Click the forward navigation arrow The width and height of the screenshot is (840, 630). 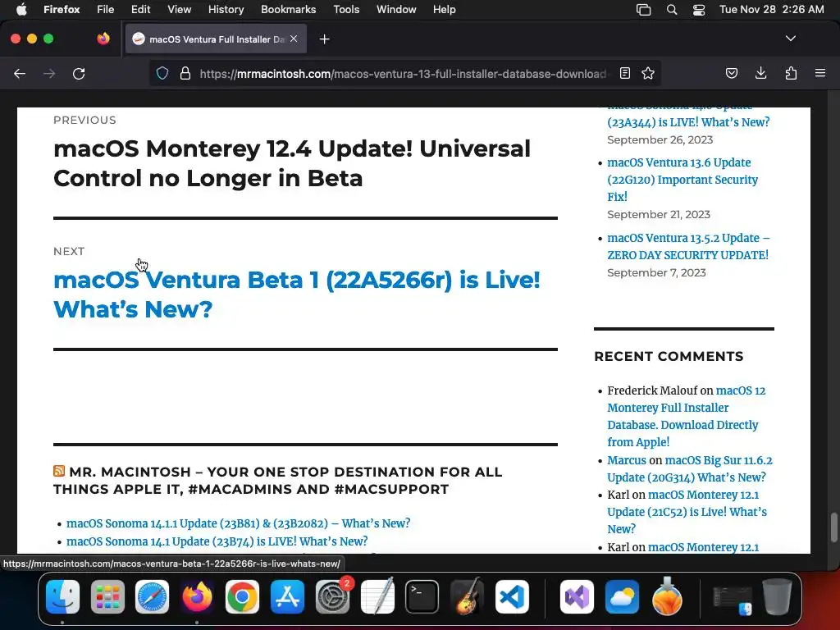[x=49, y=73]
